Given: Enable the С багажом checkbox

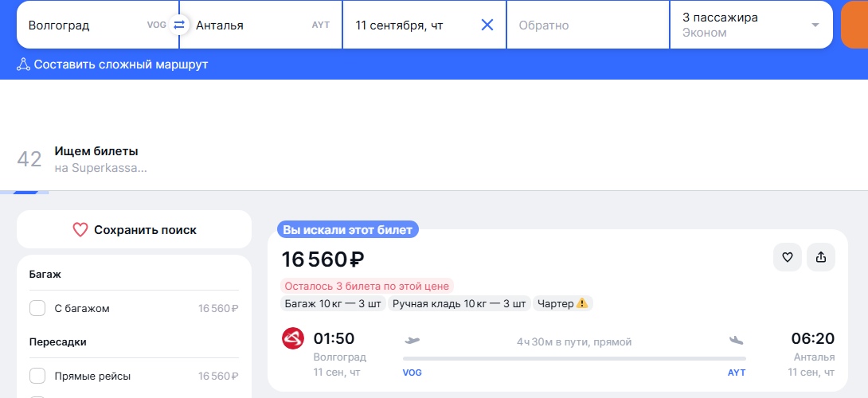Looking at the screenshot, I should point(37,308).
